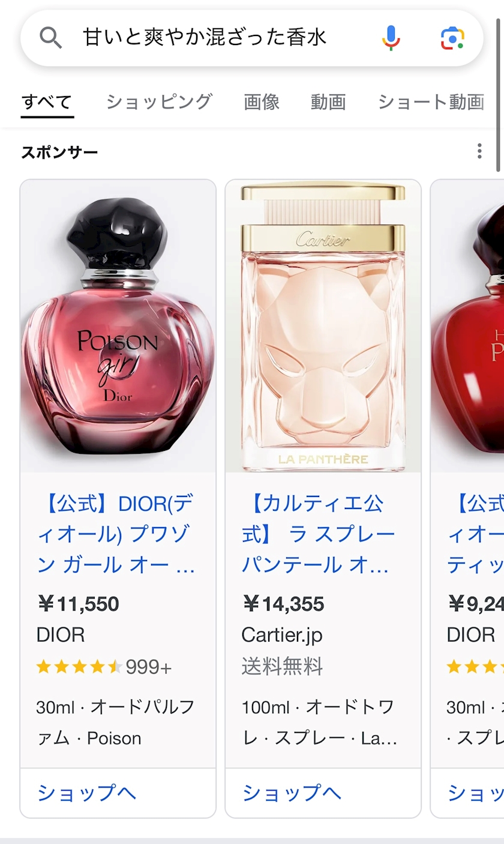Click the 999+ star rating on DIOR
This screenshot has height=844, width=504.
(104, 667)
